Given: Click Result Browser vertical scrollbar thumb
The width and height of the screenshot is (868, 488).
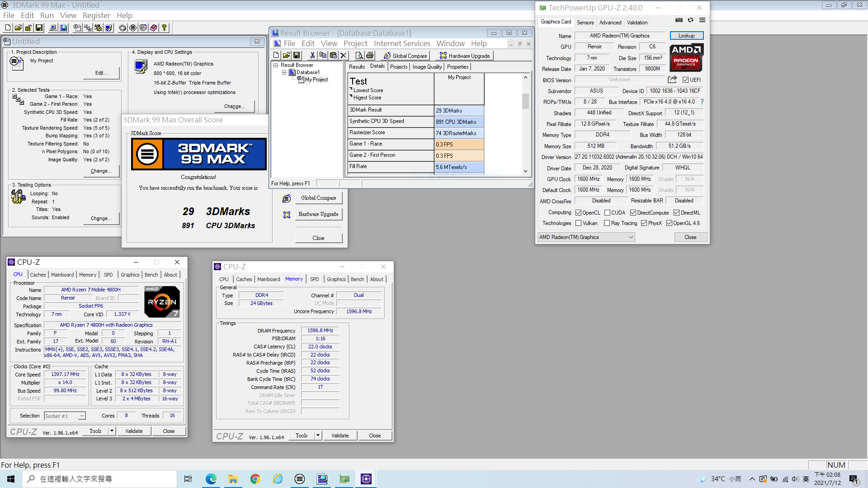Looking at the screenshot, I should tap(525, 101).
